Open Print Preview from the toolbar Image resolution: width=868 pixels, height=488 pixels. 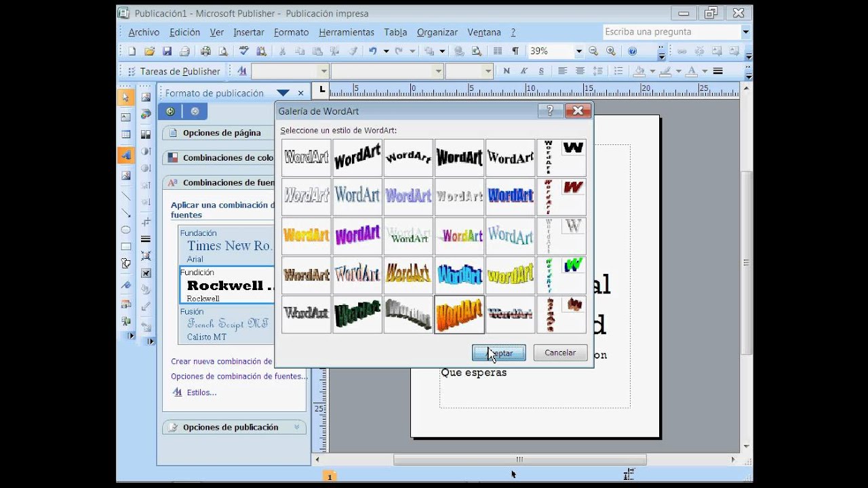click(x=222, y=51)
